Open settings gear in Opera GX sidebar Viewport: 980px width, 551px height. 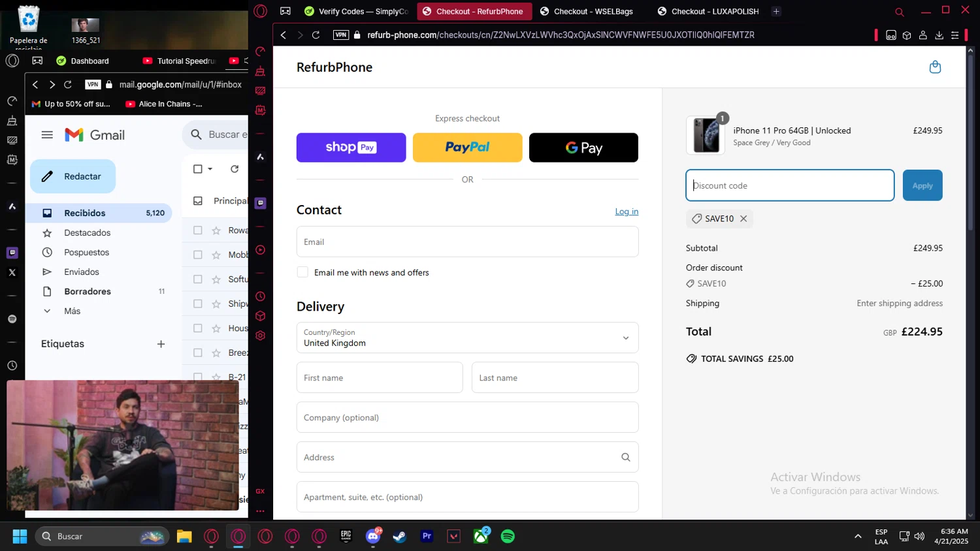260,336
